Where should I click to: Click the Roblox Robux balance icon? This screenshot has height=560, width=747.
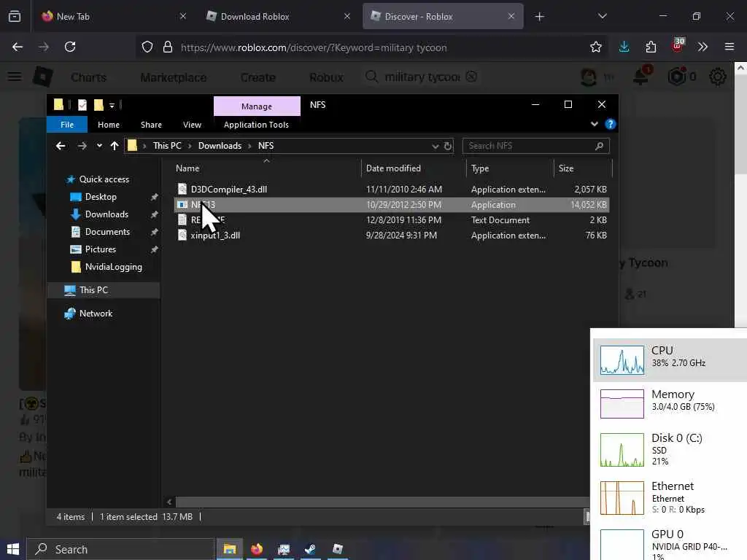click(x=677, y=77)
